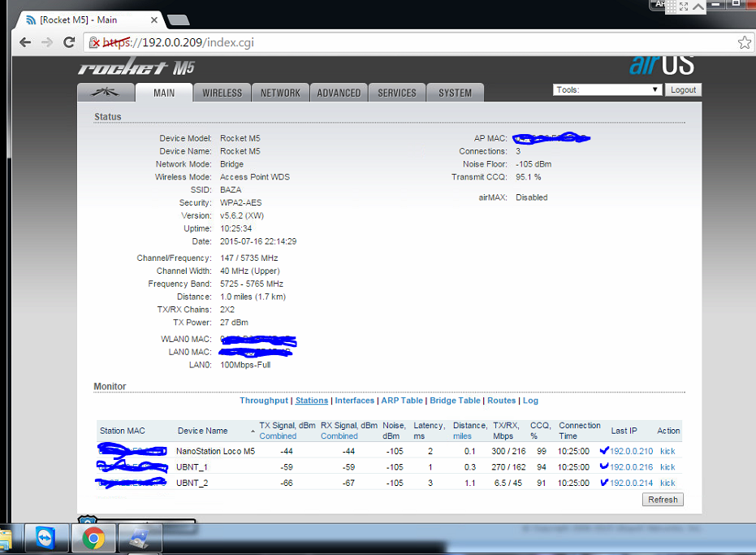Click the Wireless Mode value Access Point WDS

point(255,177)
